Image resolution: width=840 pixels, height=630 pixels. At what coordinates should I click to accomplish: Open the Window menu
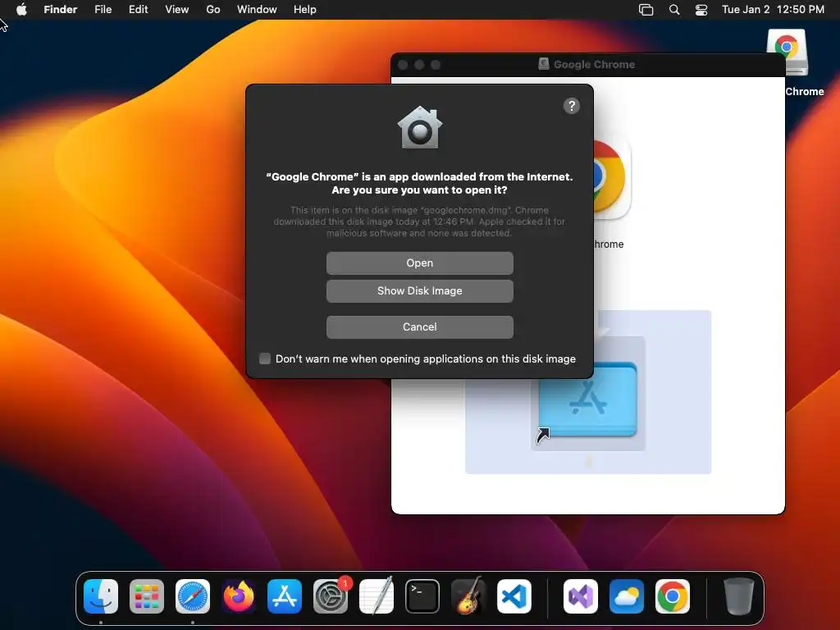point(257,10)
